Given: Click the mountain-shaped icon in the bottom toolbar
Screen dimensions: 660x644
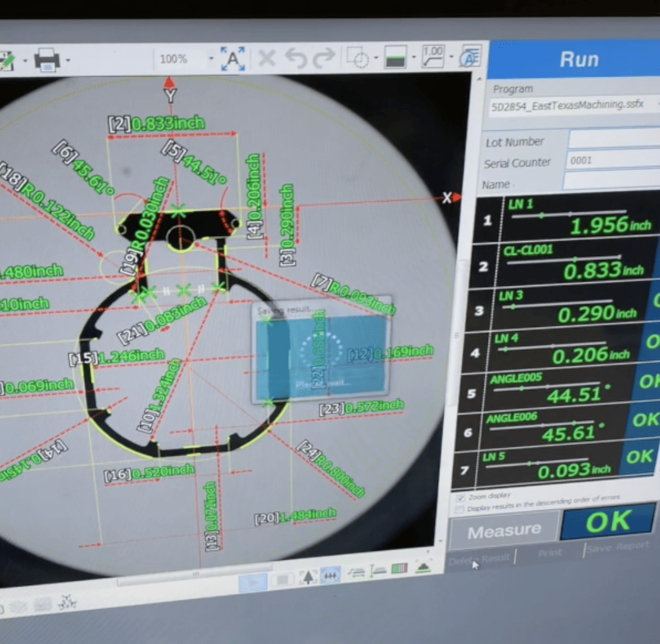Looking at the screenshot, I should point(423,567).
